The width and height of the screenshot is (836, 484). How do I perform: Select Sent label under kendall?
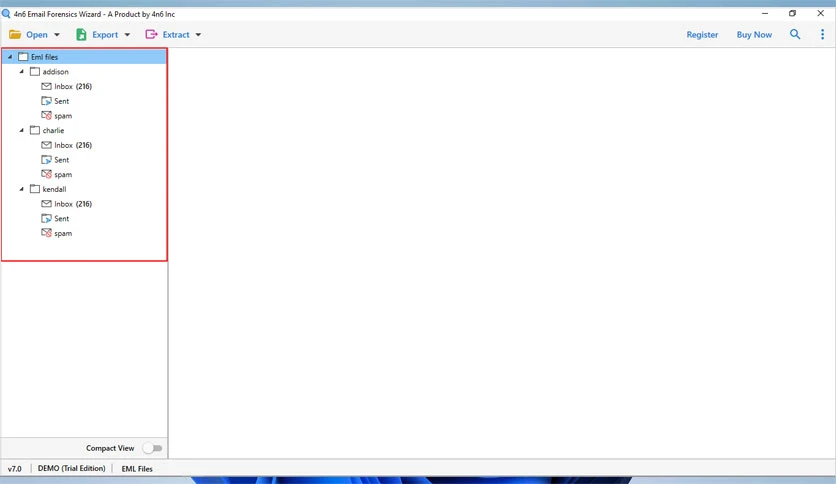61,219
